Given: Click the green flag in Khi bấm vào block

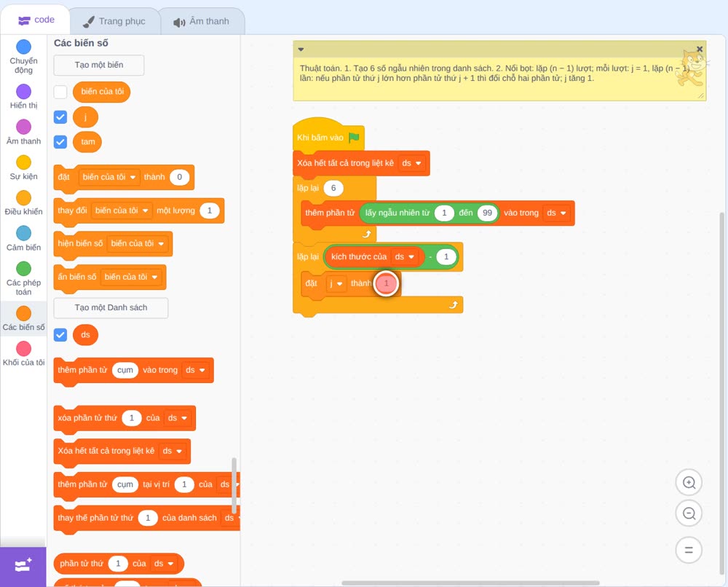Looking at the screenshot, I should click(355, 137).
